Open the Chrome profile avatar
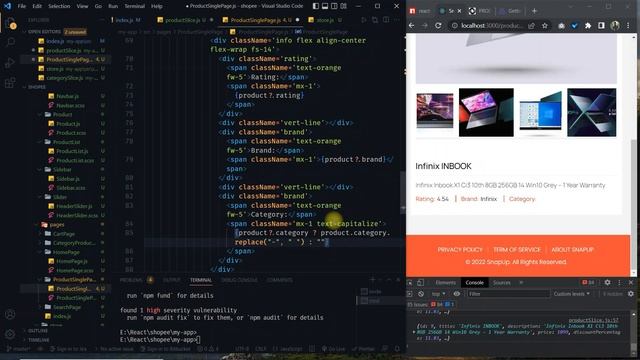This screenshot has height=360, width=640. coord(615,25)
